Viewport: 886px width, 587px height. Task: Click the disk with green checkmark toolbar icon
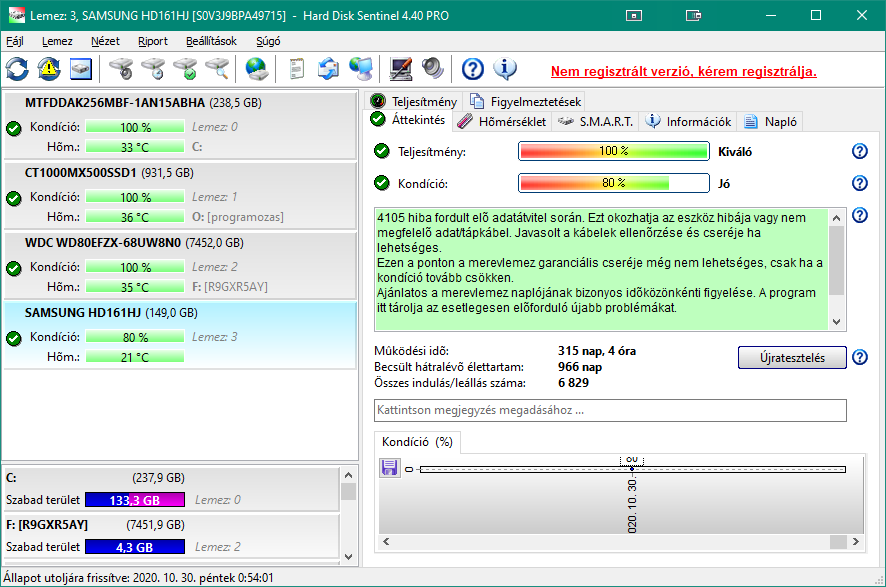coord(185,69)
